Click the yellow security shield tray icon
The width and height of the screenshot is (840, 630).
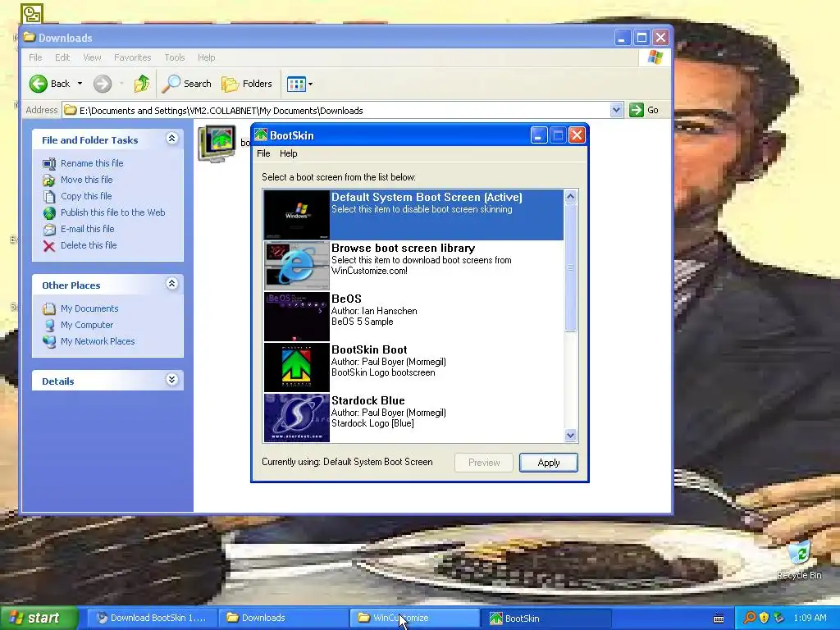point(764,618)
